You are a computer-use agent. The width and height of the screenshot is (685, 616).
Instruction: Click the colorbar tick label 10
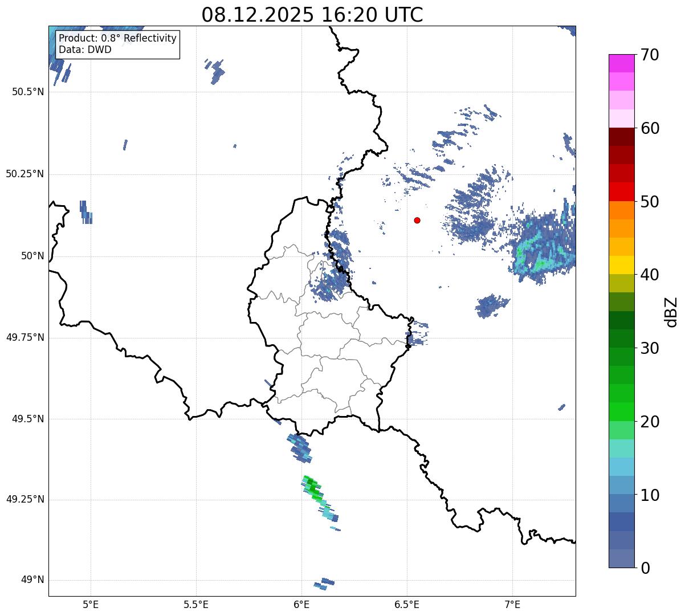(x=650, y=495)
